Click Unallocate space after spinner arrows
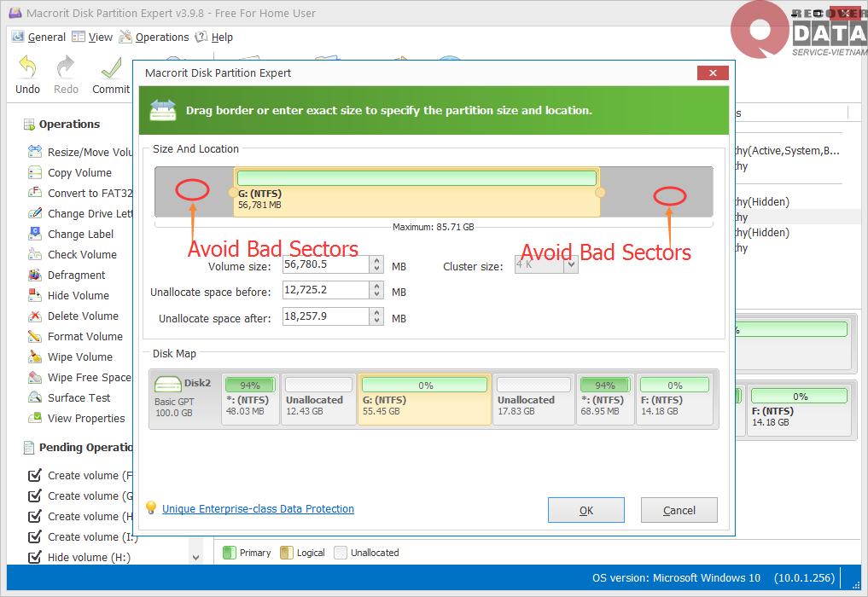Viewport: 868px width, 597px height. [376, 316]
